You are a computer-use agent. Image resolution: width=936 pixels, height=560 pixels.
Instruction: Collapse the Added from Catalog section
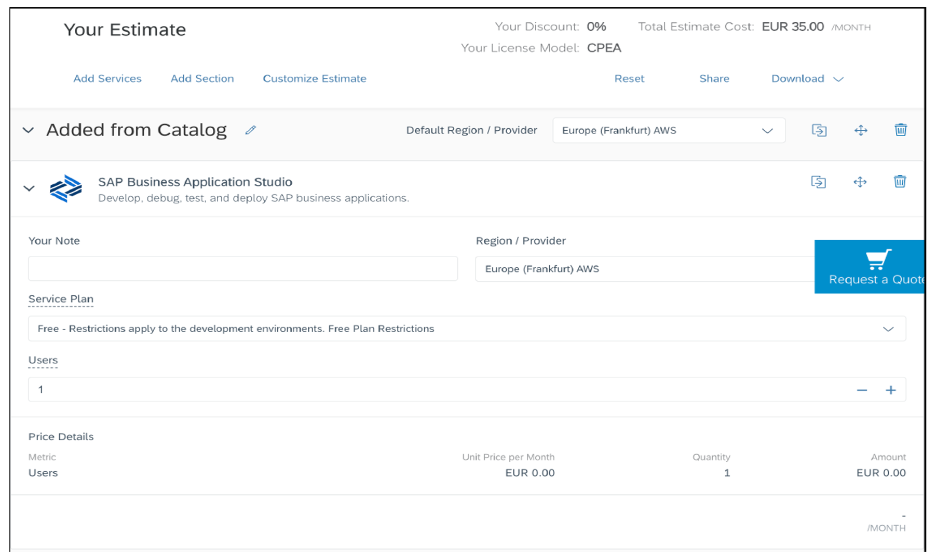click(x=29, y=130)
